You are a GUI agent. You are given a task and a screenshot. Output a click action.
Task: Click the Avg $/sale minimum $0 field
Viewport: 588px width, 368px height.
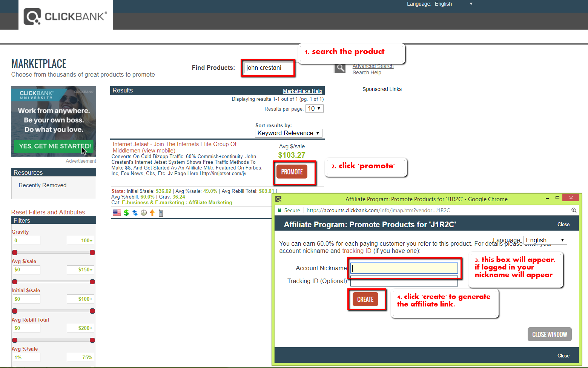coord(27,269)
